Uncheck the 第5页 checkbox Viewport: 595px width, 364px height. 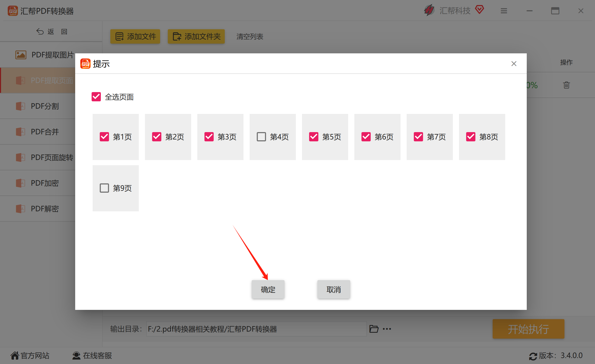click(314, 137)
